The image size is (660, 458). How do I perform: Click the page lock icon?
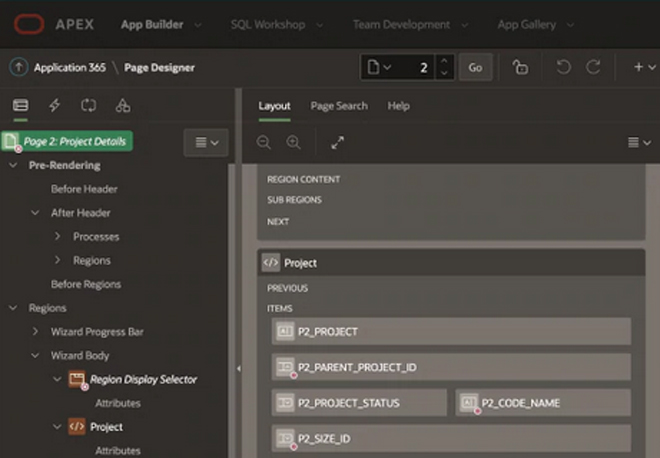point(520,67)
